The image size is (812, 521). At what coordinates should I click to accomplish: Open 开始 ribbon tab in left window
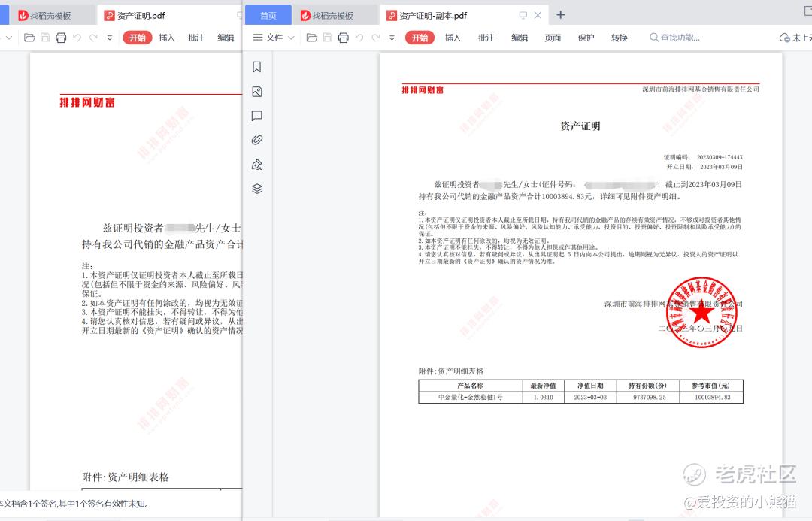(138, 38)
